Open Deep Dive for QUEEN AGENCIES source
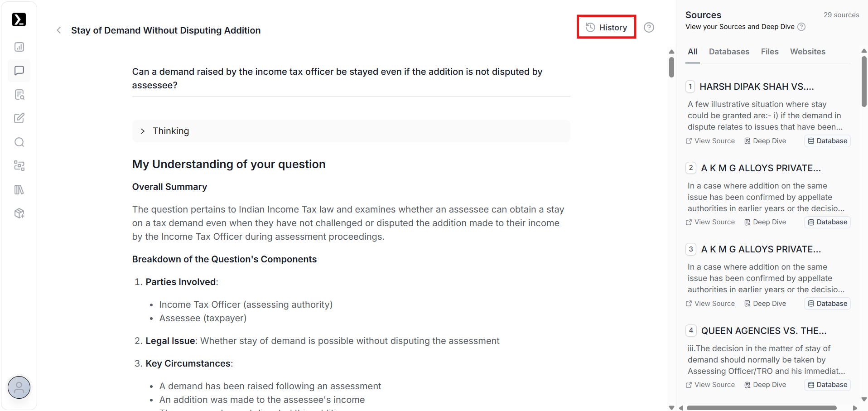This screenshot has width=868, height=411. click(765, 385)
